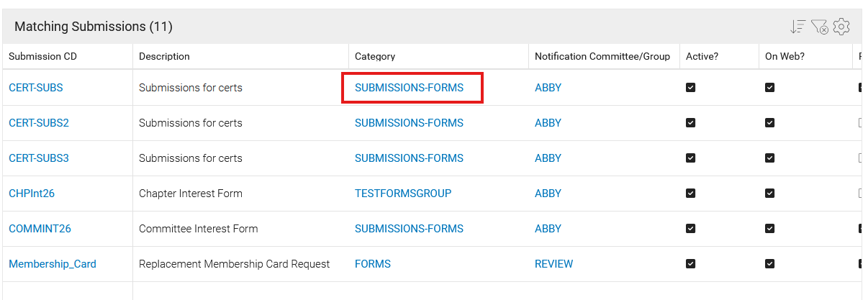Open the sort options icon
This screenshot has height=300, width=868.
(x=797, y=27)
